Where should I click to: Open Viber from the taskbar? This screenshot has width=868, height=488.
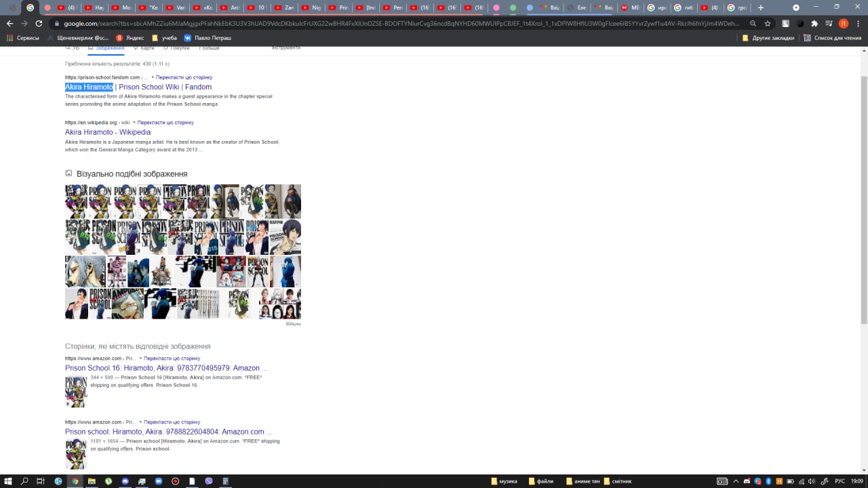(208, 481)
